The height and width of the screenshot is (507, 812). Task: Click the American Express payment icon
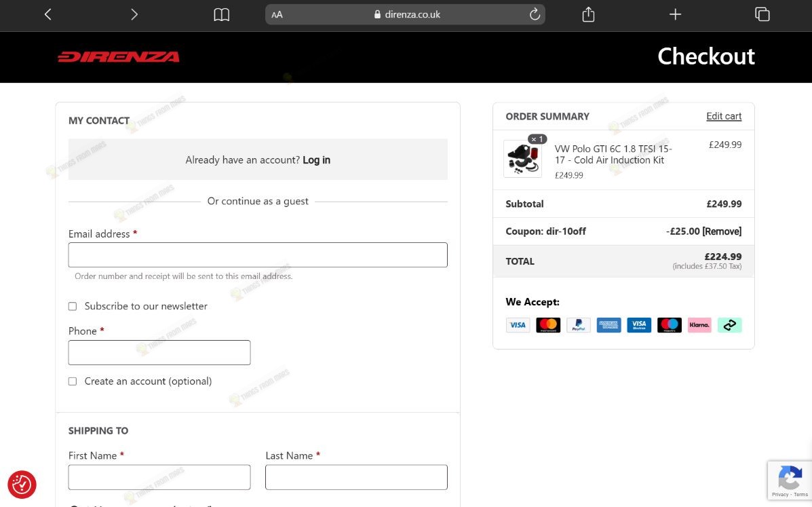tap(608, 325)
